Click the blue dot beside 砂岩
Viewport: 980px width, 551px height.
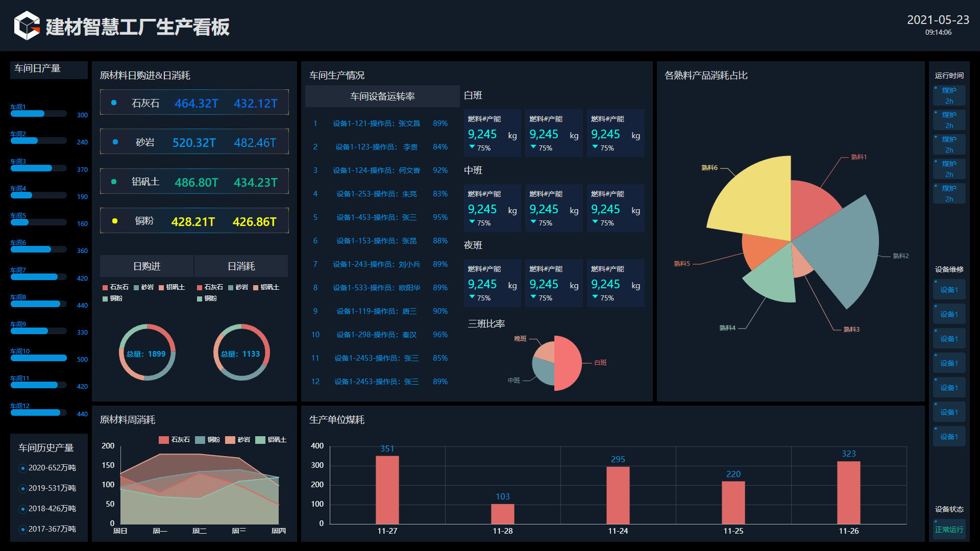[115, 142]
